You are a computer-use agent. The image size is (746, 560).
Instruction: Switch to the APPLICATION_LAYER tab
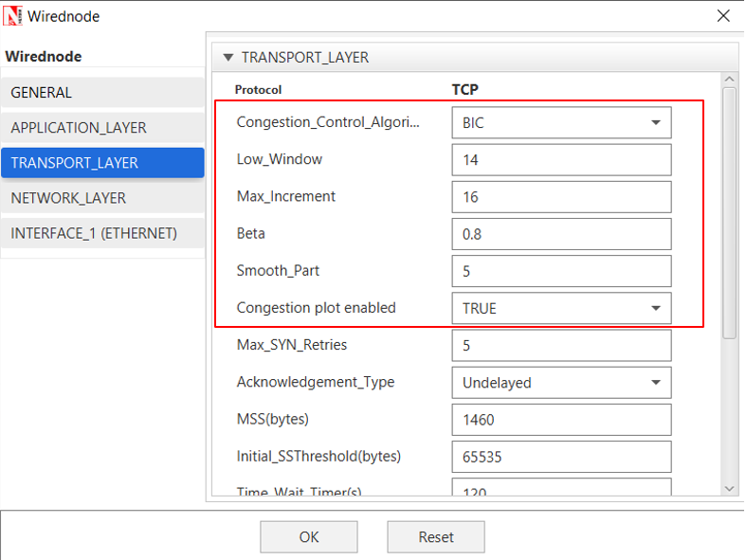tap(102, 128)
